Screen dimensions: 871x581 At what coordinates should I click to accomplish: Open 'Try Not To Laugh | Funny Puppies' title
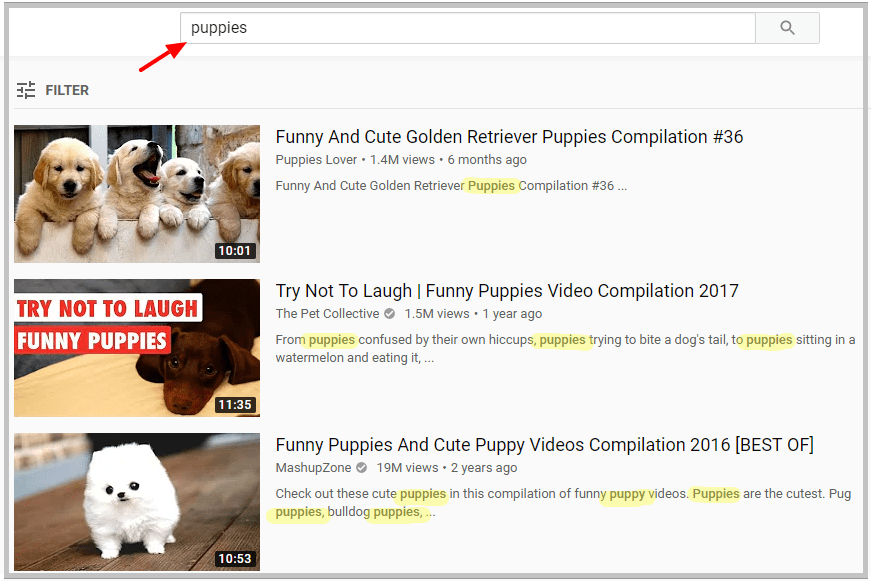click(507, 290)
